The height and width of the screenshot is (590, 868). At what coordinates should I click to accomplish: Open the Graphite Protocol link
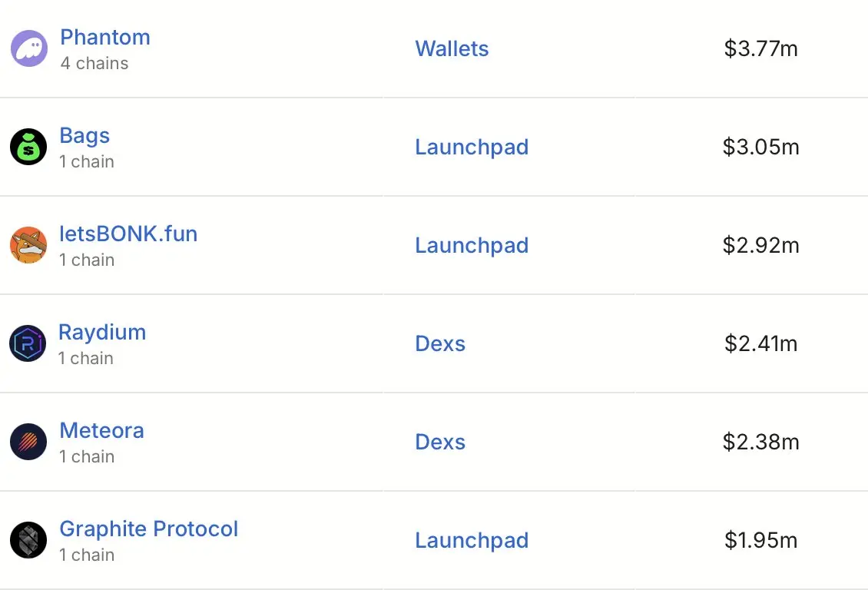pyautogui.click(x=149, y=529)
